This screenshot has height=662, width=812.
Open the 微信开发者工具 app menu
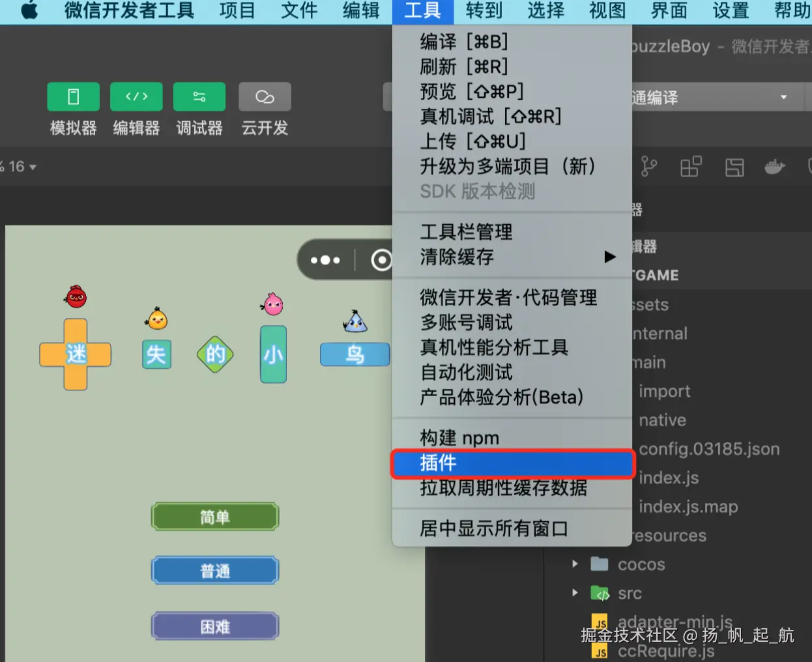(129, 11)
